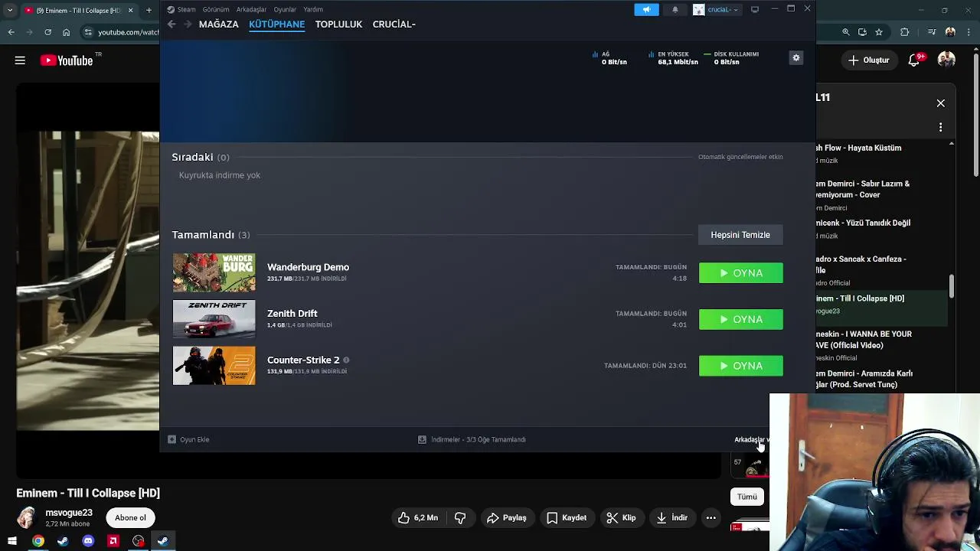Click Chrome zoom magnifier icon
Screen dimensions: 980x551
(x=846, y=32)
